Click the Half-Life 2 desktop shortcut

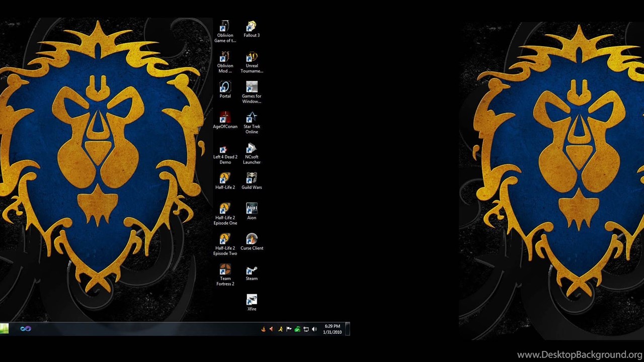[225, 181]
